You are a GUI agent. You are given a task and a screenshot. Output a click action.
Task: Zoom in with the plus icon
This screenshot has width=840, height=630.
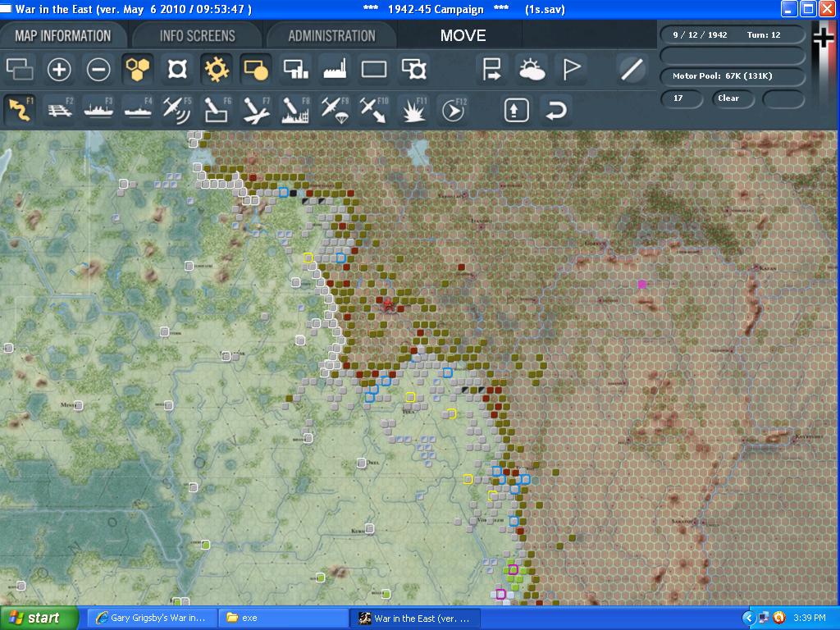tap(59, 70)
